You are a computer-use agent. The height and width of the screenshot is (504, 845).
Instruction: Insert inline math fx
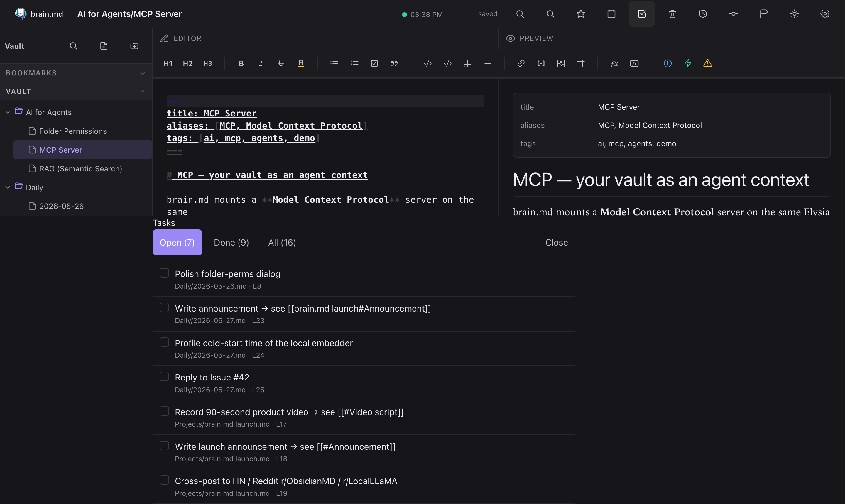coord(614,63)
